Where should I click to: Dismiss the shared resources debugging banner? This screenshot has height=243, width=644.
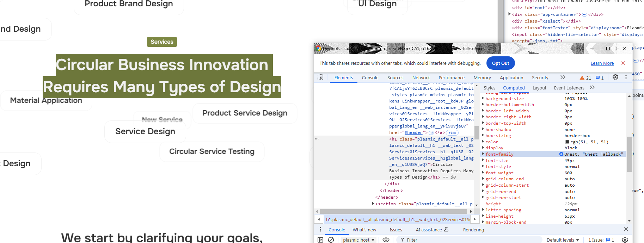(x=623, y=63)
